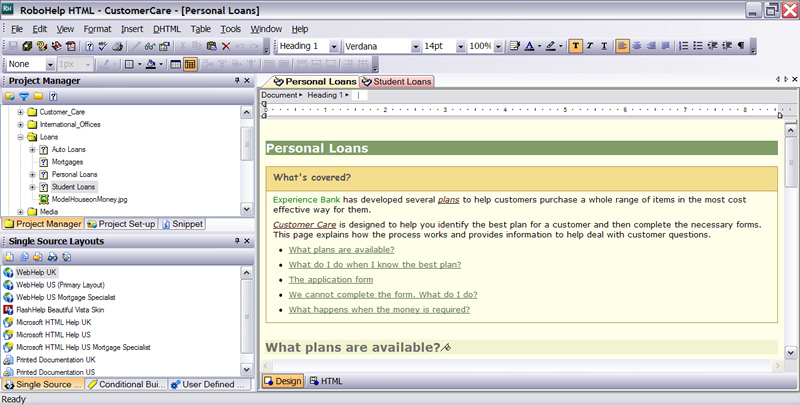Open the fill color bucket dropdown arrow

click(x=161, y=64)
